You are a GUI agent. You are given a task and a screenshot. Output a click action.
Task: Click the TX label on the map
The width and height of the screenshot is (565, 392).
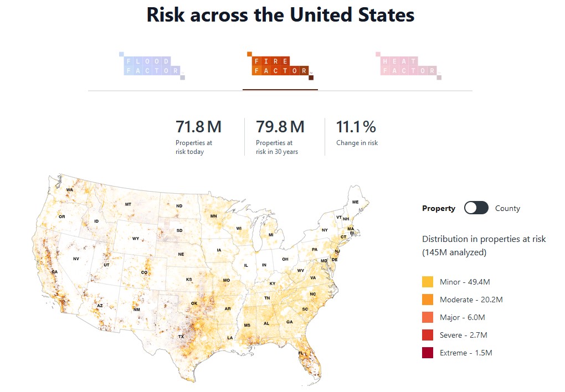point(181,337)
